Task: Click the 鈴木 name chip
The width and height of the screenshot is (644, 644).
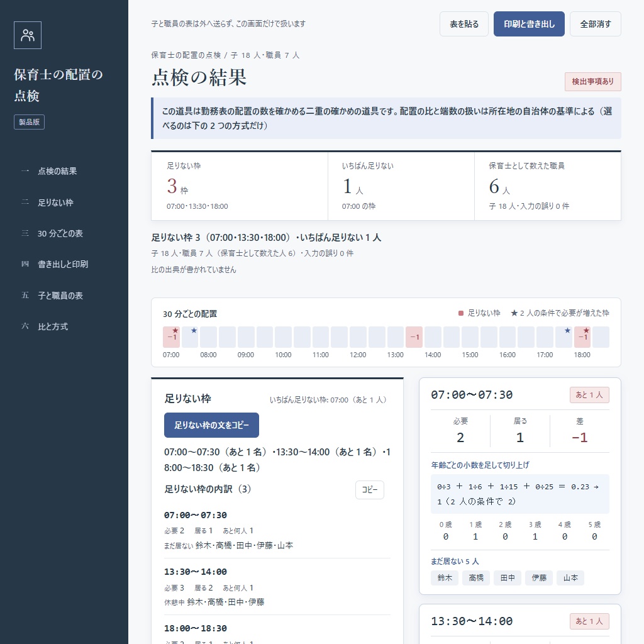Action: pos(445,578)
